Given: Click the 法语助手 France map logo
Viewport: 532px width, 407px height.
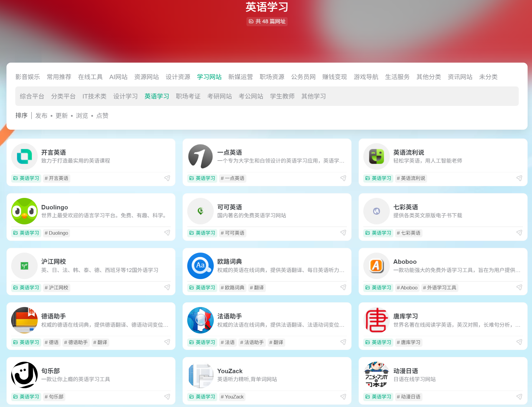Looking at the screenshot, I should pyautogui.click(x=200, y=320).
